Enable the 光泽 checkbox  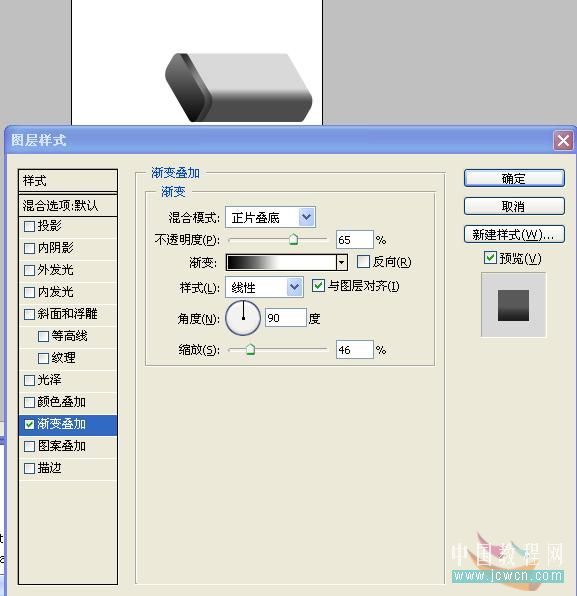coord(29,380)
